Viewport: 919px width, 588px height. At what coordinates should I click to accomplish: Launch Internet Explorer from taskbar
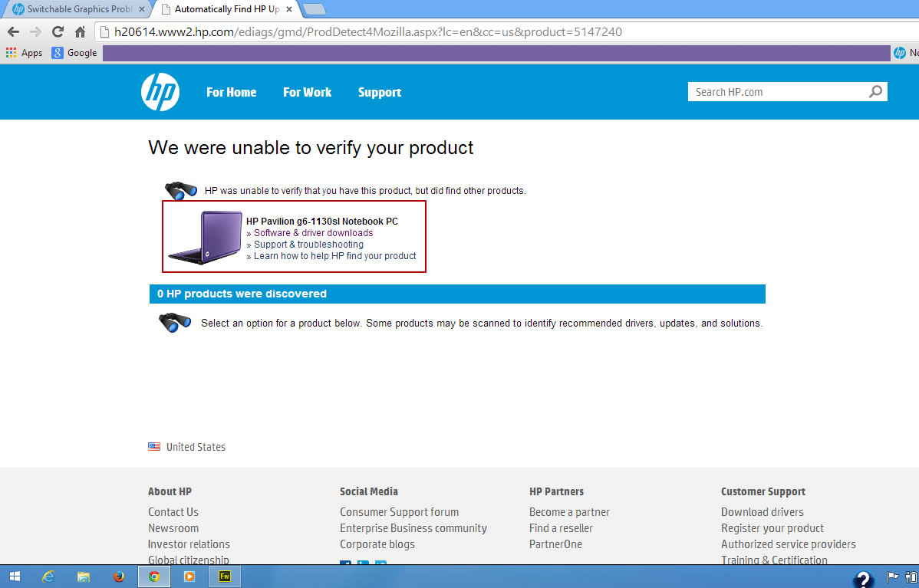click(48, 577)
